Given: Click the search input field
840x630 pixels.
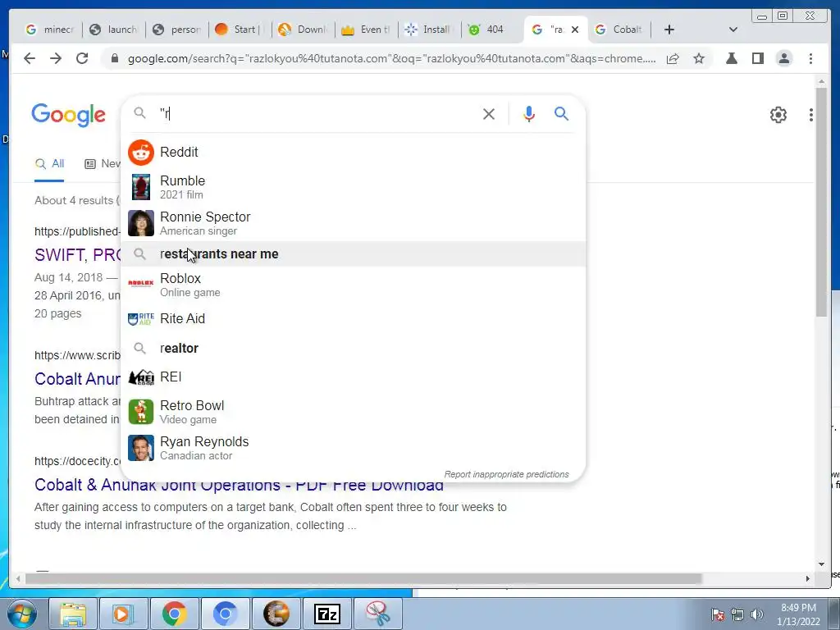Looking at the screenshot, I should (x=316, y=113).
